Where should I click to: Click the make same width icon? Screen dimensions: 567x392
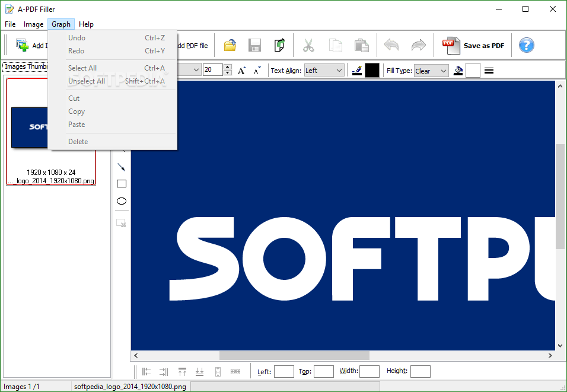[x=235, y=371]
